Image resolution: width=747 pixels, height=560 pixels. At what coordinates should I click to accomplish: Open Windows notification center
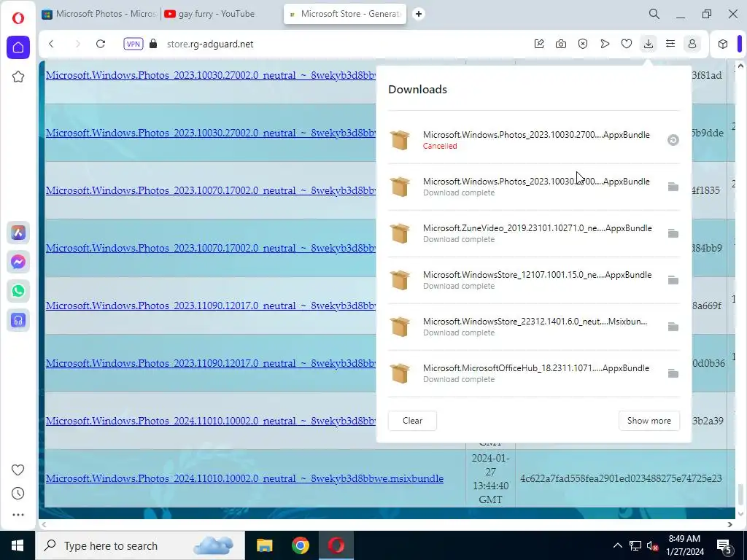click(x=724, y=546)
